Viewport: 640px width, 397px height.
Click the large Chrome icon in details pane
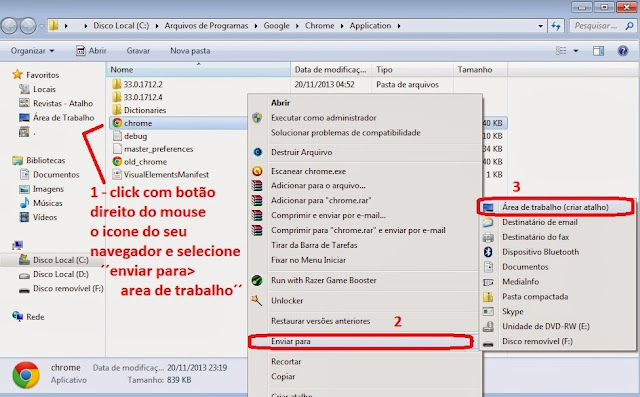[x=26, y=375]
